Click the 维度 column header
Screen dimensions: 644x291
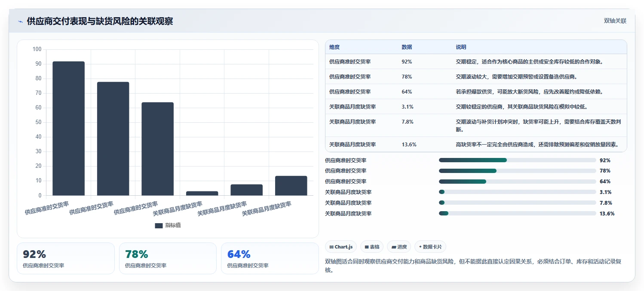click(x=334, y=47)
